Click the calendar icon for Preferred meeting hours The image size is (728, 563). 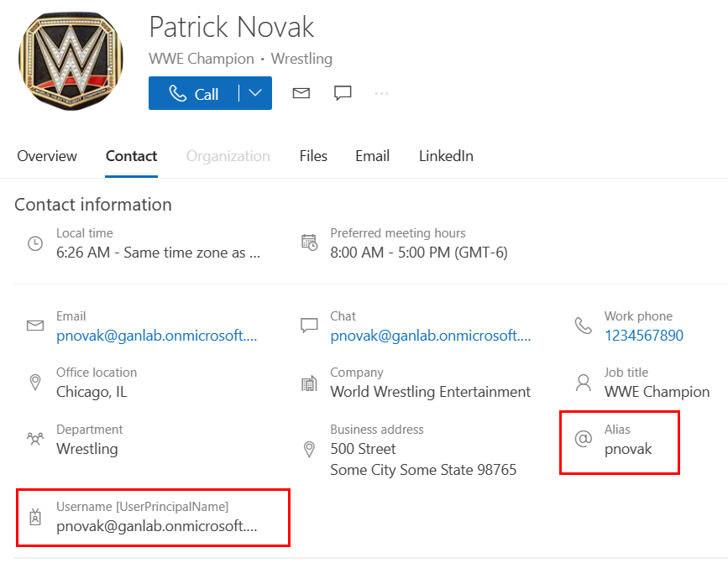[x=309, y=243]
